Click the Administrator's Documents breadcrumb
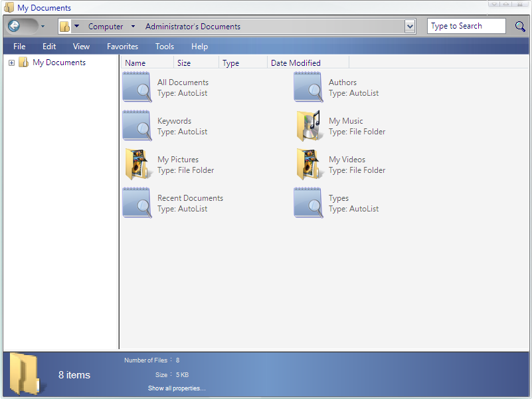The image size is (532, 399). [x=193, y=27]
